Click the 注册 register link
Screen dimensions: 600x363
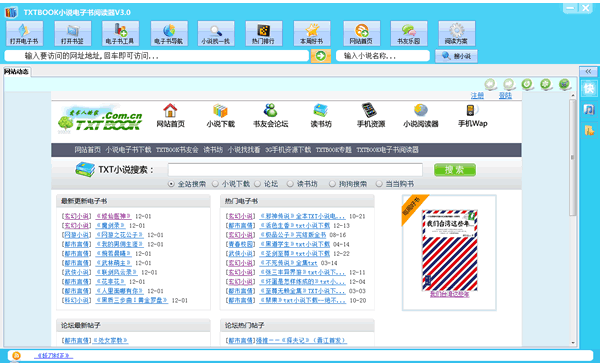477,95
